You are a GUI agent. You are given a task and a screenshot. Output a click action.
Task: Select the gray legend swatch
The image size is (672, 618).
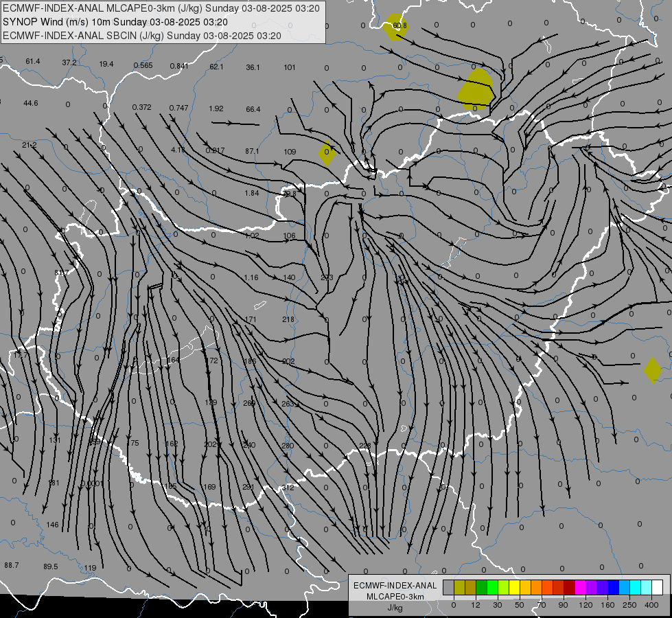coord(448,588)
